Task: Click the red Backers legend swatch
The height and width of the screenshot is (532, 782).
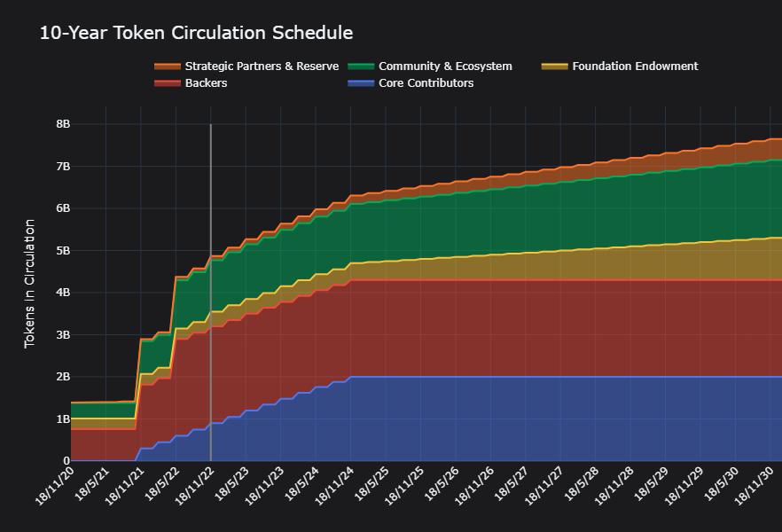Action: pyautogui.click(x=167, y=83)
